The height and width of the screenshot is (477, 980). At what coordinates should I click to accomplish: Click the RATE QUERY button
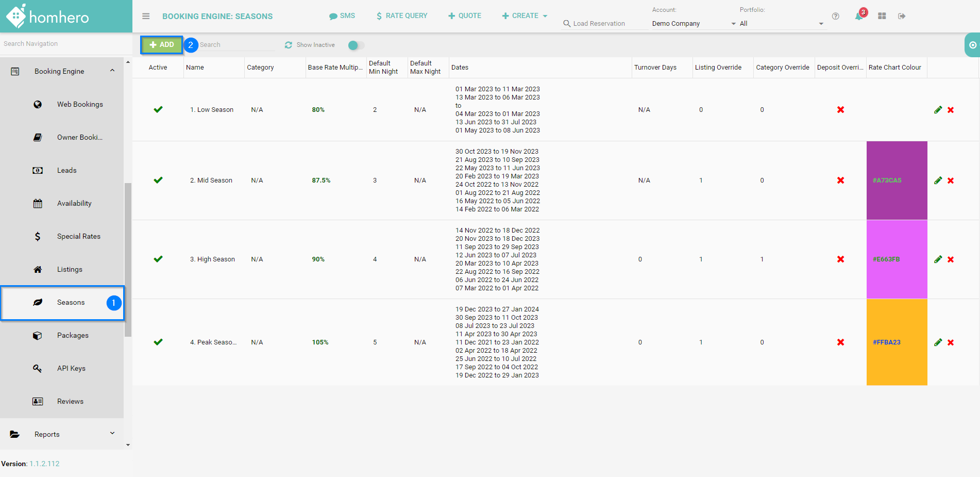(402, 16)
